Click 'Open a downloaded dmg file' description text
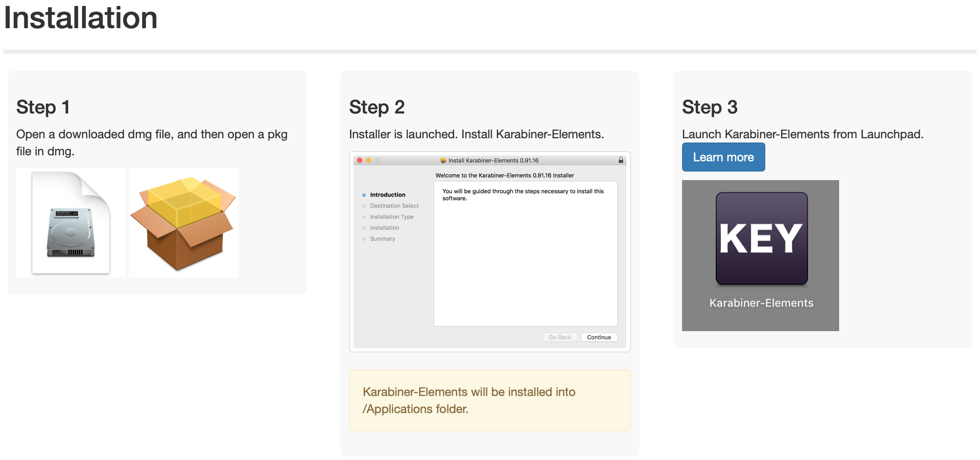The image size is (980, 460). pos(152,143)
